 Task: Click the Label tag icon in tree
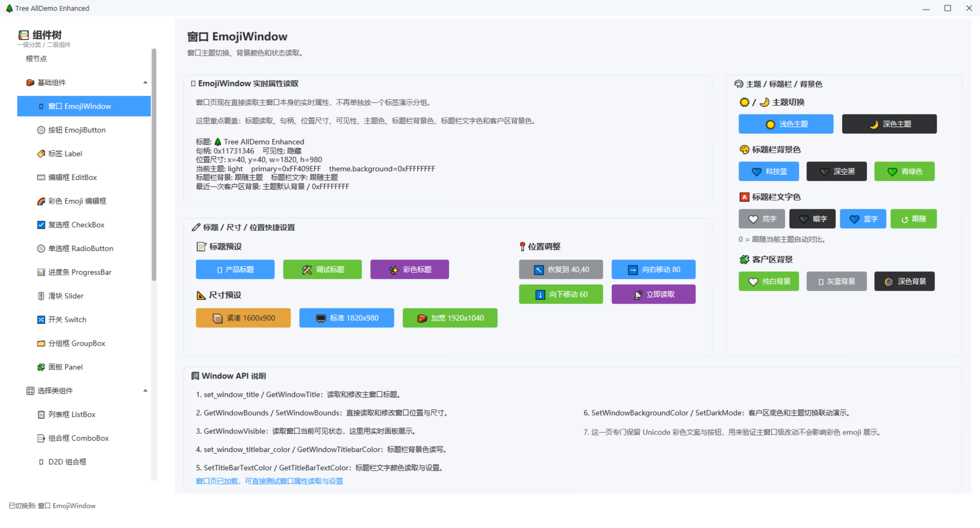41,154
